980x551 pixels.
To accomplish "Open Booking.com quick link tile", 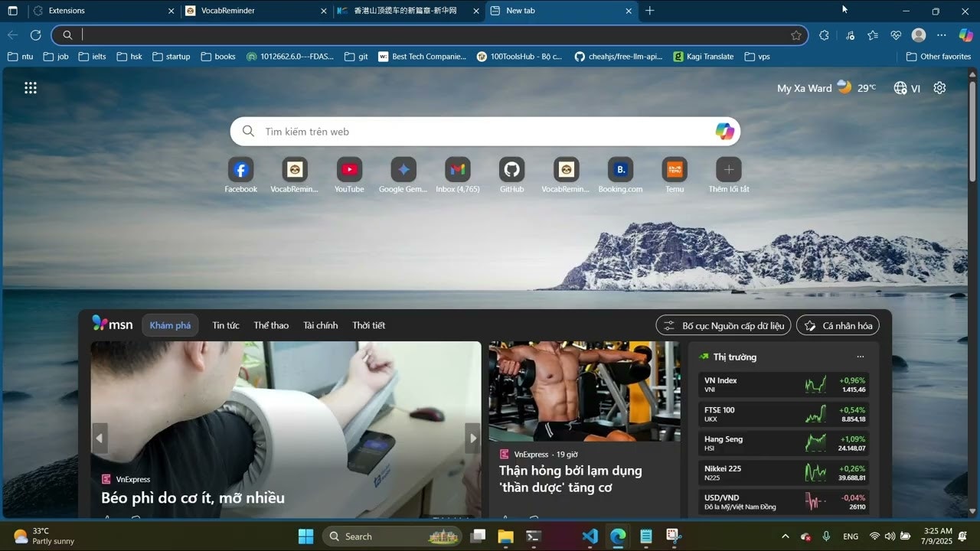I will [x=620, y=175].
